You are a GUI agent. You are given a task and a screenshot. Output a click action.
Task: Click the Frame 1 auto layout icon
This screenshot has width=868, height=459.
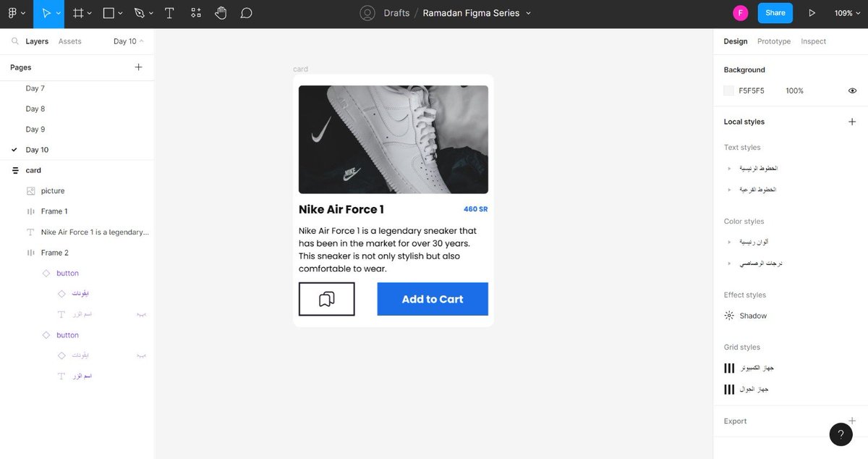pyautogui.click(x=30, y=211)
